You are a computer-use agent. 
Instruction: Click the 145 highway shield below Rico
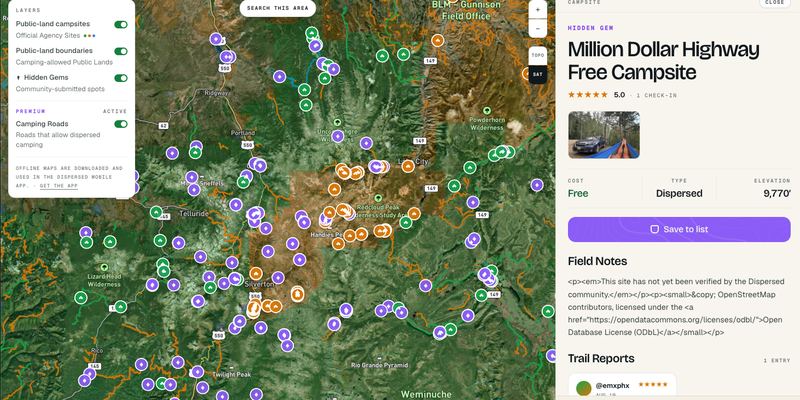pyautogui.click(x=95, y=366)
